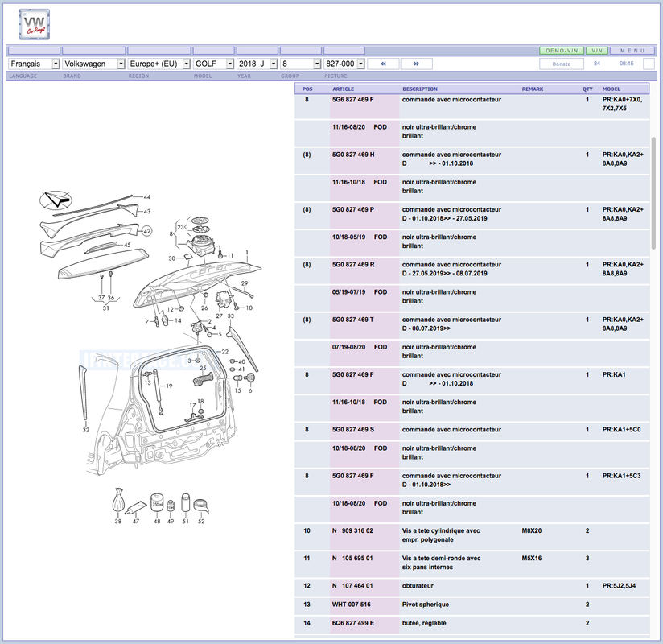Click part number 48 can icon

click(157, 502)
